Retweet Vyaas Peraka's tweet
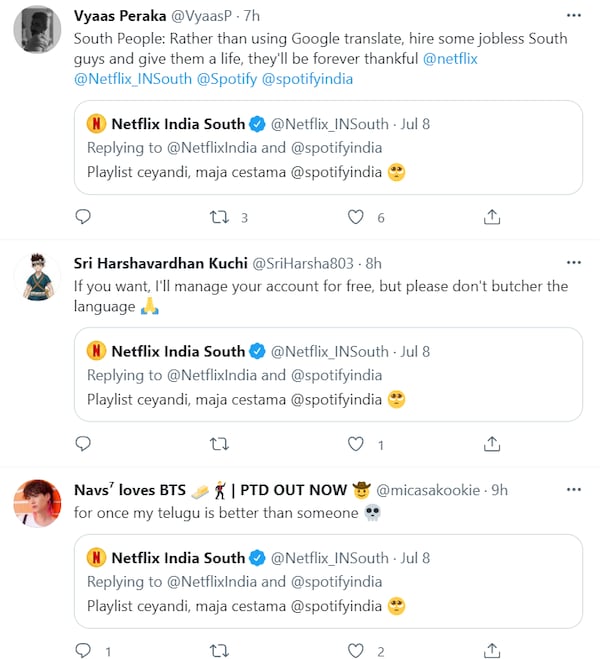The height and width of the screenshot is (659, 600). click(219, 217)
